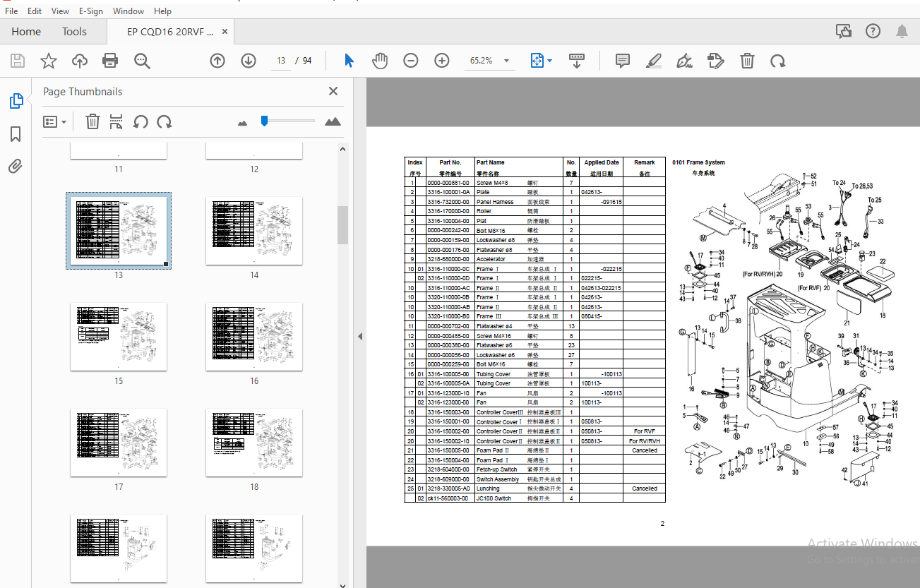Go to the previous page arrow
The height and width of the screenshot is (588, 920).
click(217, 61)
